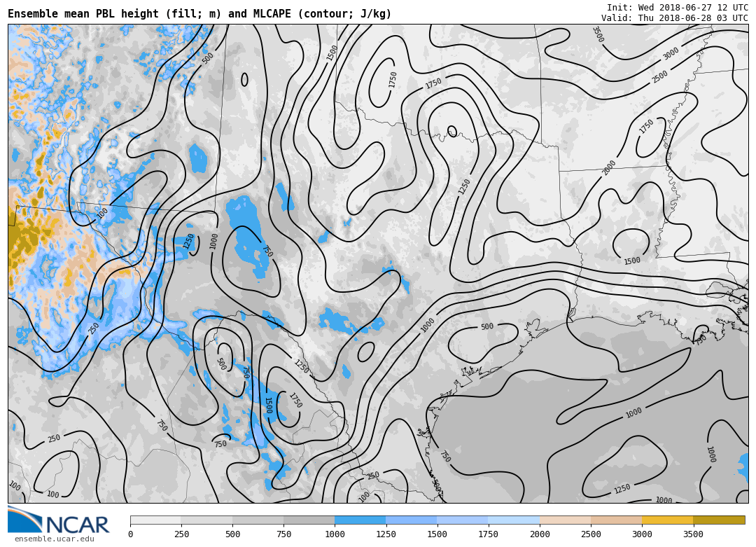Open the ensemble.ucar.edu link

[x=54, y=539]
